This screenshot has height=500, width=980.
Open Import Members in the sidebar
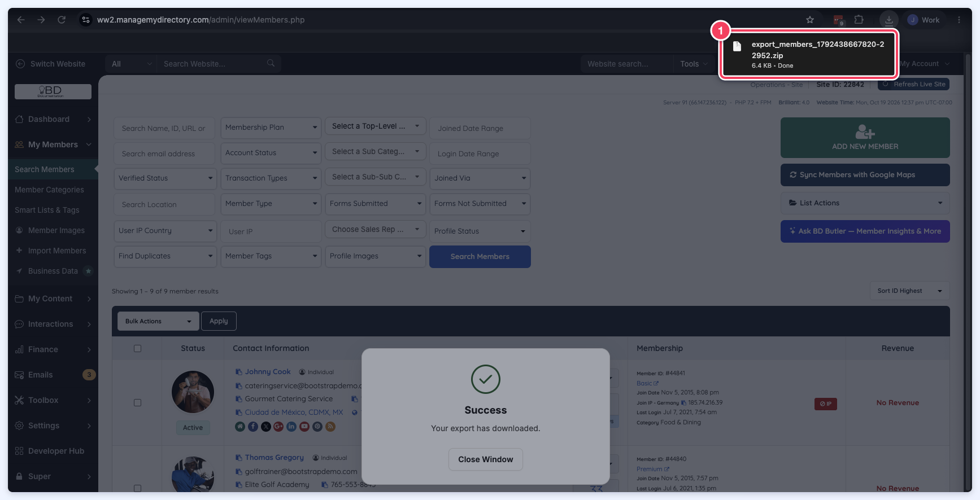tap(57, 251)
